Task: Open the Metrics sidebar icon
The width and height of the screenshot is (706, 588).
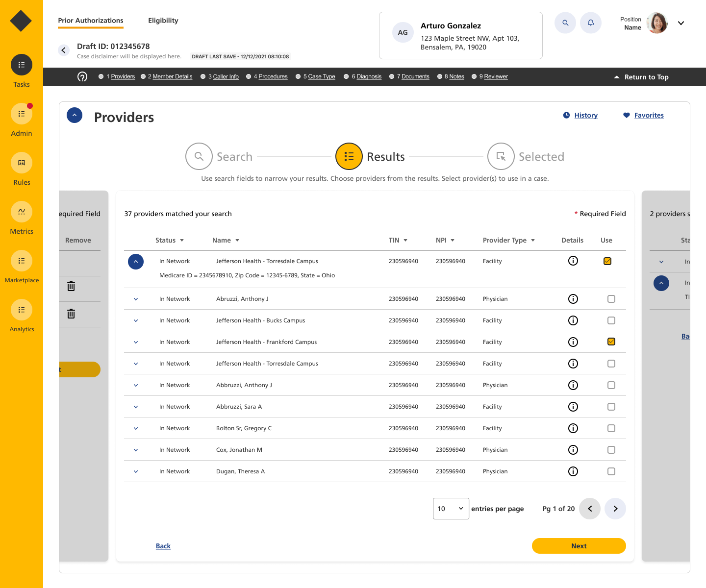Action: pos(22,212)
